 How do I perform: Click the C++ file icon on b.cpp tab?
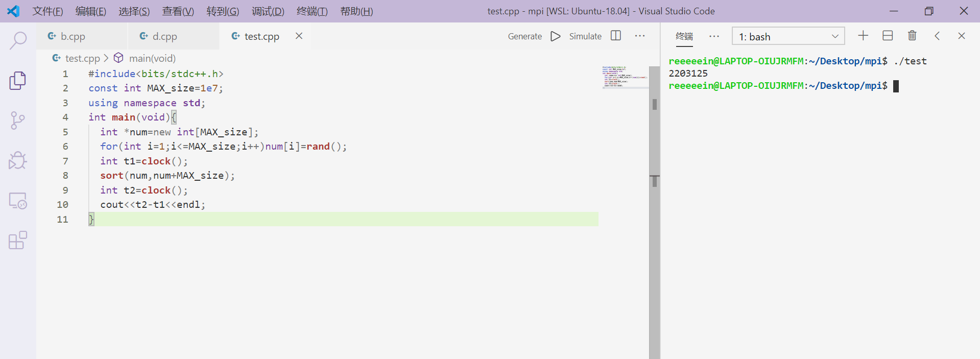tap(52, 36)
